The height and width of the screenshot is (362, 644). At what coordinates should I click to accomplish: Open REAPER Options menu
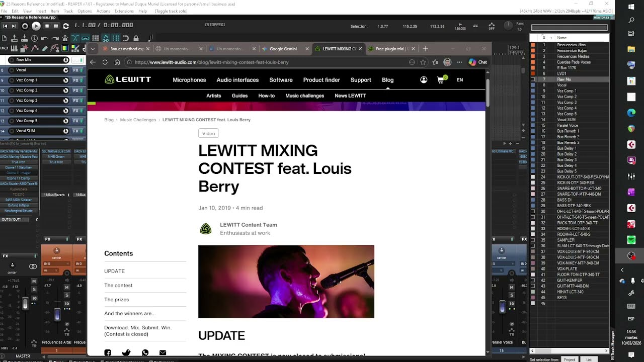pos(85,11)
